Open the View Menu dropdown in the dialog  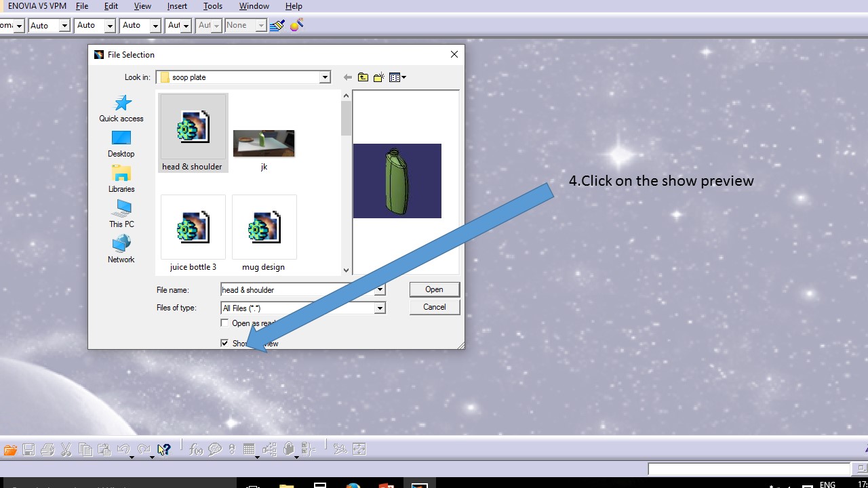tap(398, 77)
